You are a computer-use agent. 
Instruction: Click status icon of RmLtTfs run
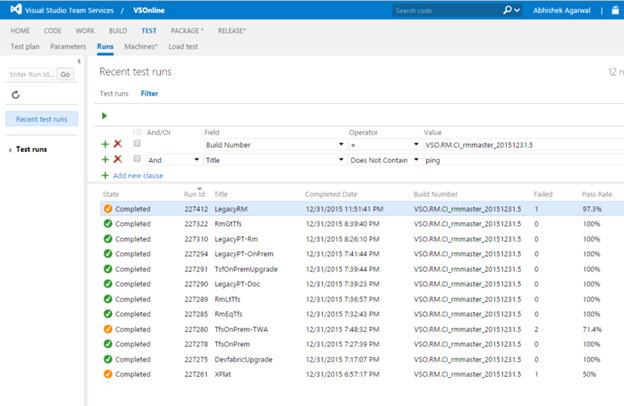point(108,299)
